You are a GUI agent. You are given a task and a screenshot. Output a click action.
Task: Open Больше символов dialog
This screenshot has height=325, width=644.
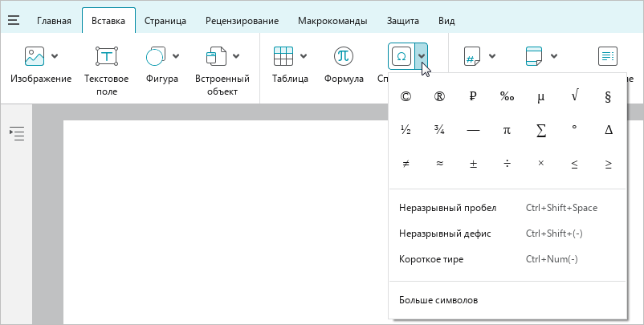[x=507, y=300]
